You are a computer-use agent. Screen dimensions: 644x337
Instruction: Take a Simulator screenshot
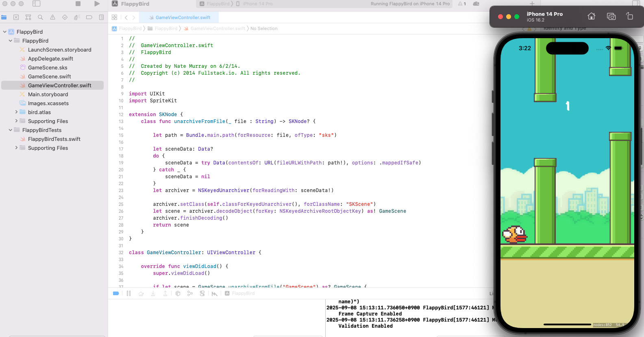pyautogui.click(x=611, y=16)
